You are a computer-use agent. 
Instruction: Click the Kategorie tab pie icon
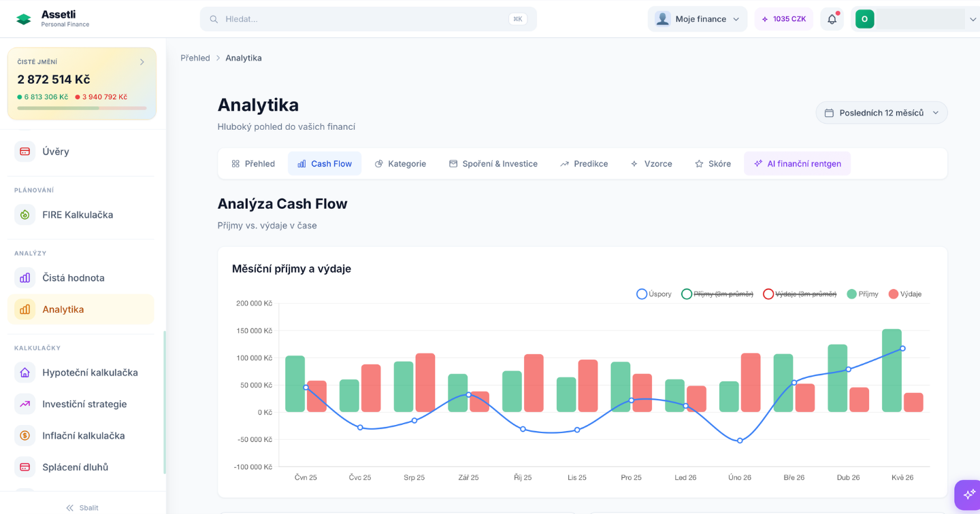point(379,164)
